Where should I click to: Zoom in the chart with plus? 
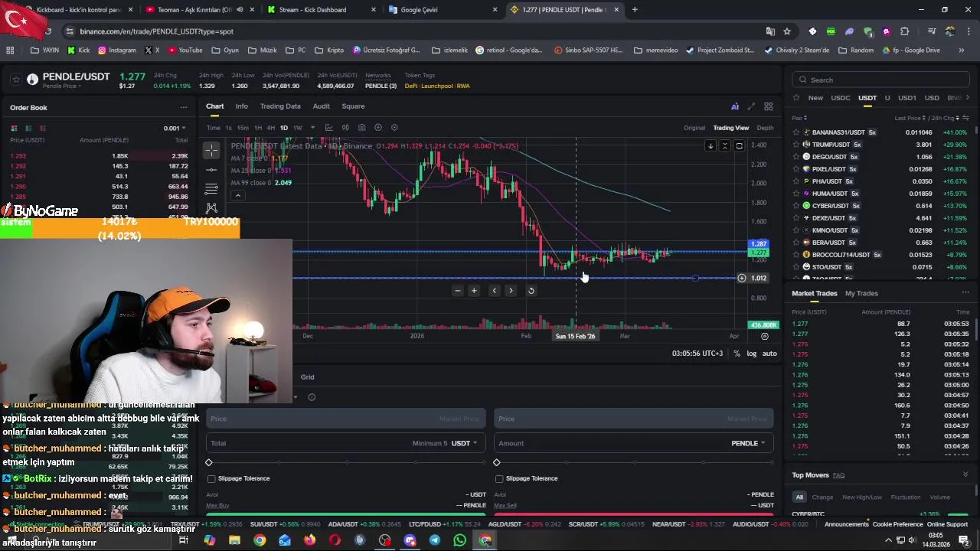[474, 291]
